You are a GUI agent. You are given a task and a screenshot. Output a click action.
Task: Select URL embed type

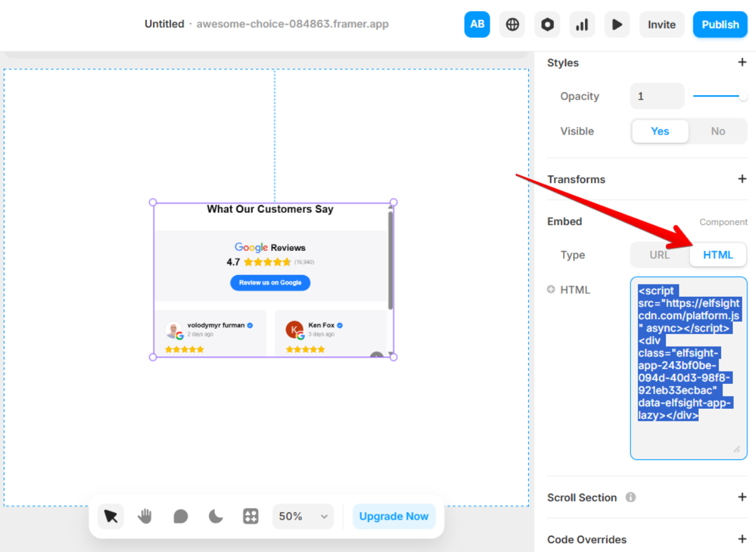click(660, 255)
